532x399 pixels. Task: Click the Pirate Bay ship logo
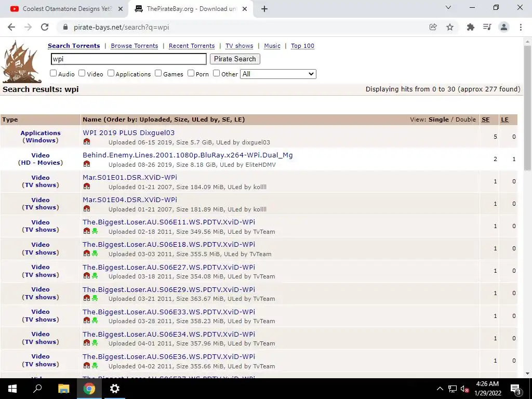22,62
